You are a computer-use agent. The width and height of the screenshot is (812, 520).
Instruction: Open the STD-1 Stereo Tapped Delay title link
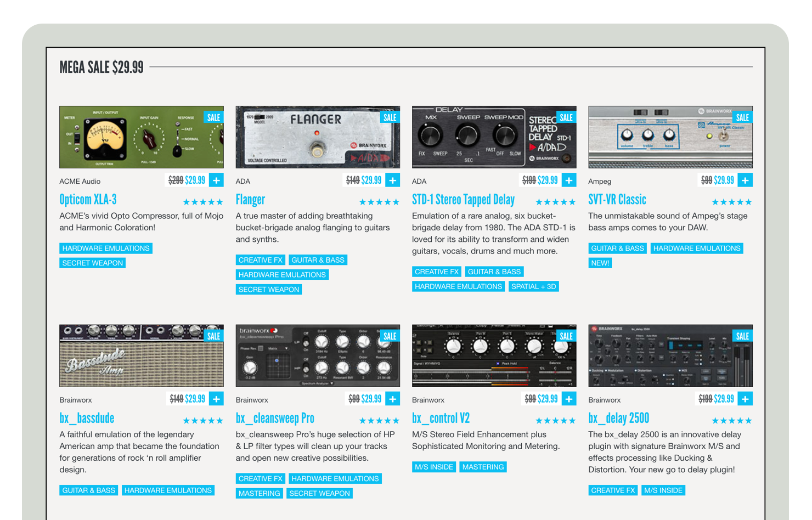(463, 200)
